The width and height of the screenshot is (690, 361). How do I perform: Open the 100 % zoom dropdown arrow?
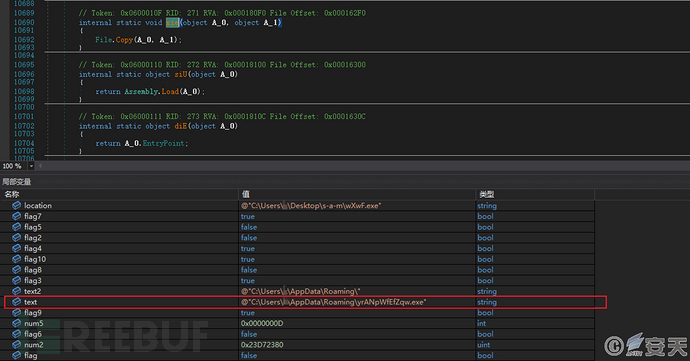point(31,166)
